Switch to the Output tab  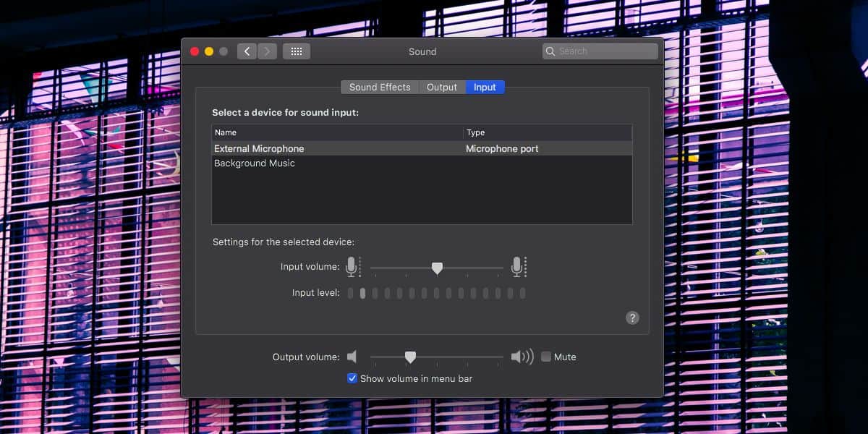click(x=442, y=87)
